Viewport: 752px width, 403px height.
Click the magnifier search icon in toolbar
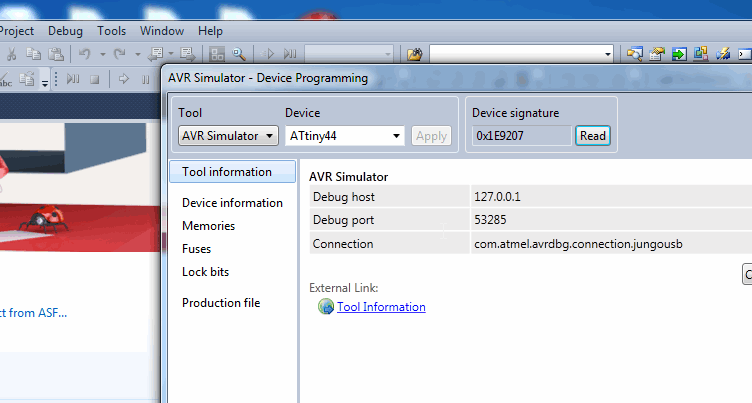tap(239, 53)
